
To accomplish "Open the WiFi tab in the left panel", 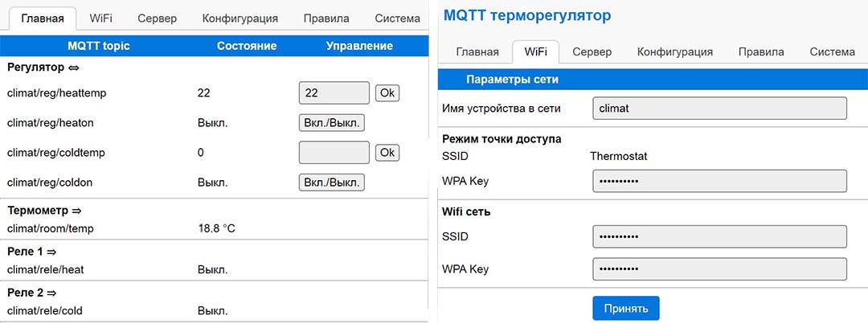I will coord(100,18).
